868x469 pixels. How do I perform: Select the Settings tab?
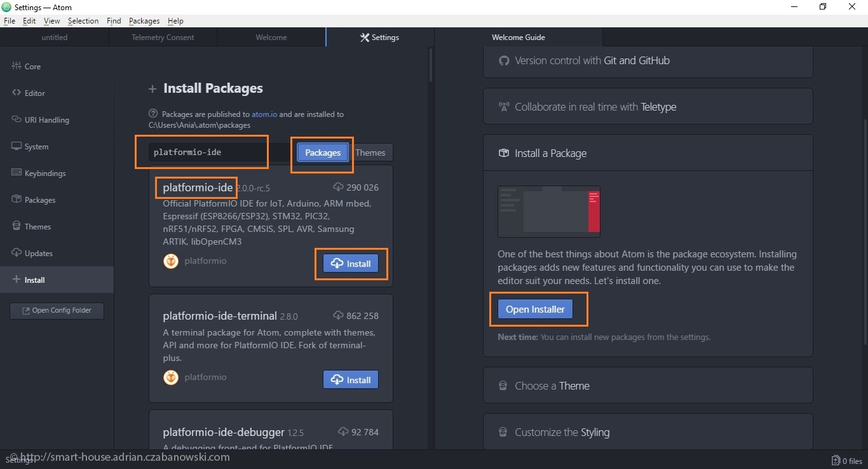click(380, 37)
